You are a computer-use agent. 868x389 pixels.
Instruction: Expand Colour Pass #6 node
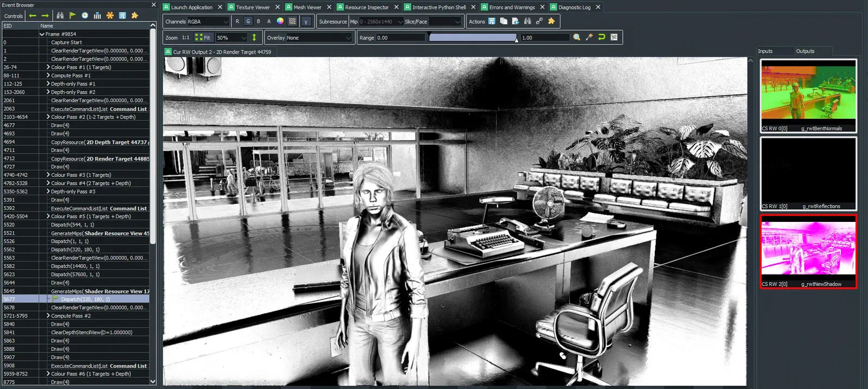tap(48, 374)
